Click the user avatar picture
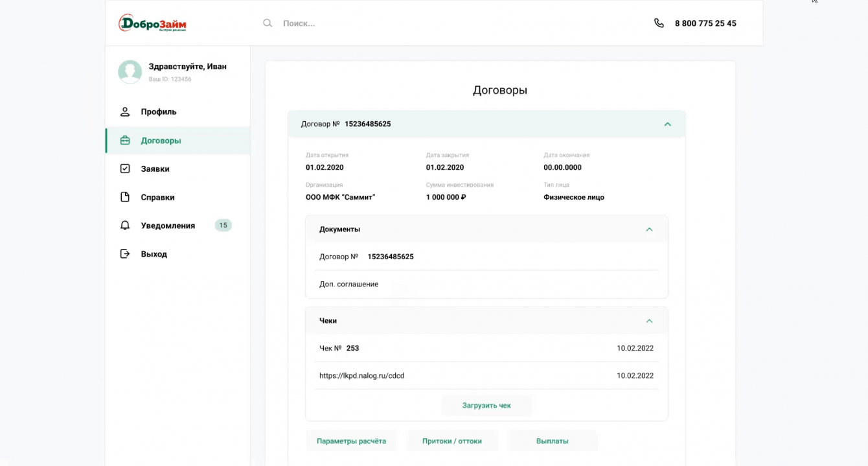 click(x=130, y=72)
